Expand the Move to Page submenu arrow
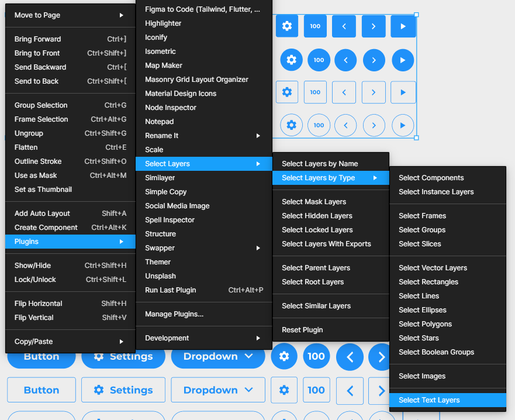The width and height of the screenshot is (515, 420). (x=121, y=15)
